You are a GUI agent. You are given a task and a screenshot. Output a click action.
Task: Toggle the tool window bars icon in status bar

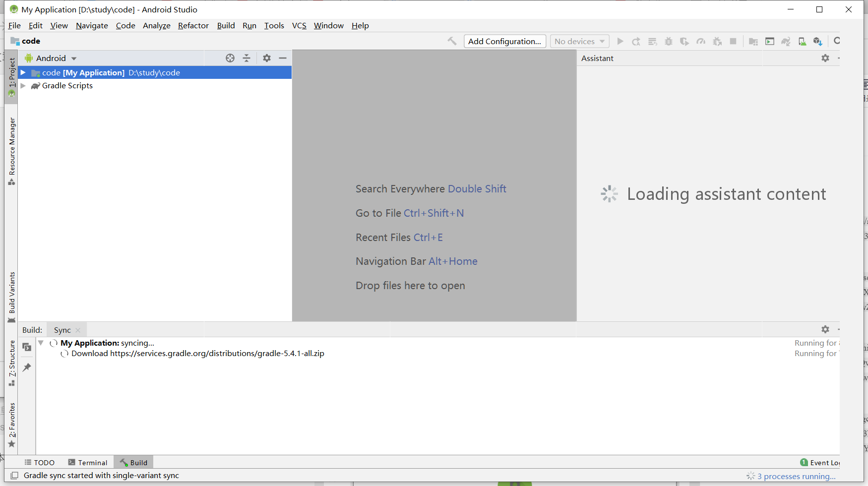[x=14, y=476]
